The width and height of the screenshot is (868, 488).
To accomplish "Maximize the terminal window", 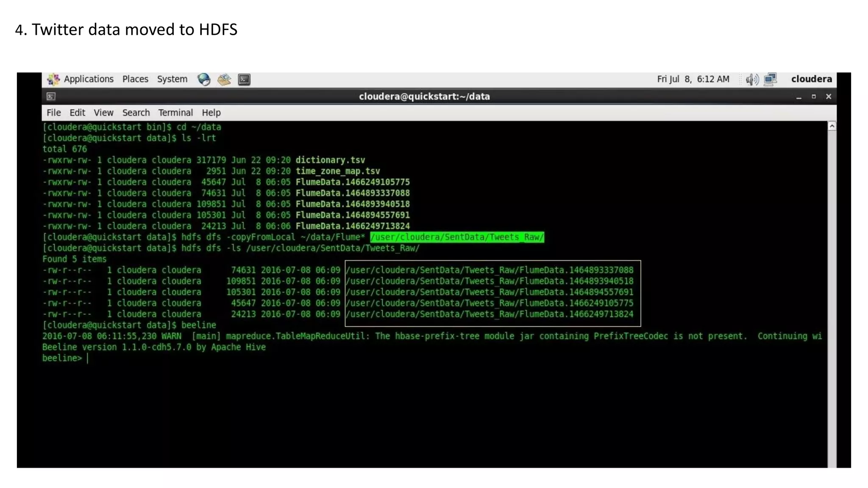I will (x=814, y=97).
